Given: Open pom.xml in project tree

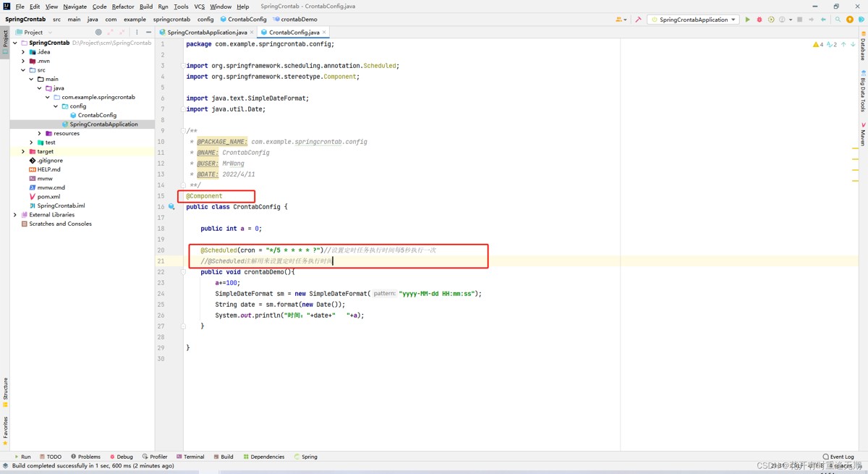Looking at the screenshot, I should [x=48, y=197].
